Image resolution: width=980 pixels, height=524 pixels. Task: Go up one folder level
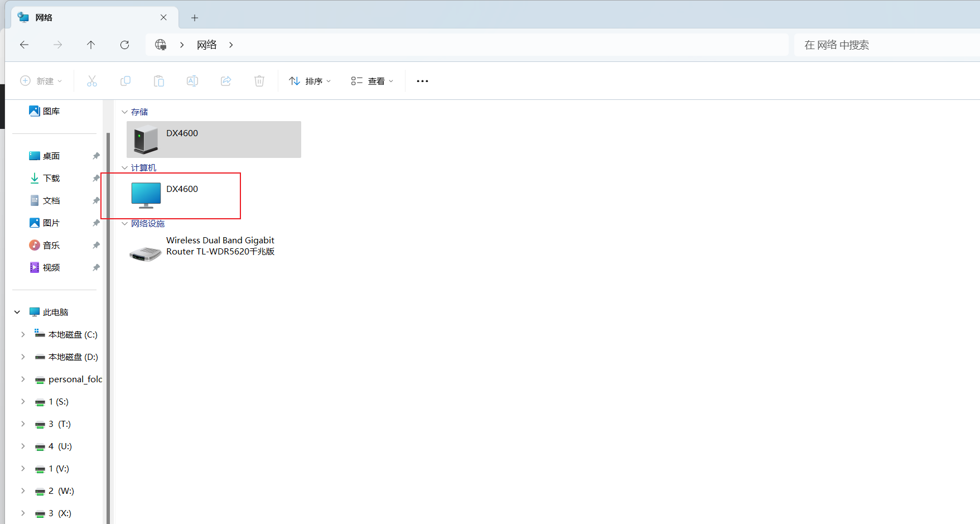click(x=91, y=45)
